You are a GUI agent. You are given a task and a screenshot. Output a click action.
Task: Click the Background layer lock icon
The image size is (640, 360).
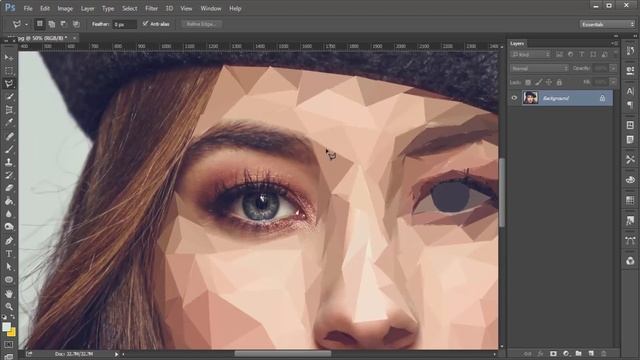602,98
